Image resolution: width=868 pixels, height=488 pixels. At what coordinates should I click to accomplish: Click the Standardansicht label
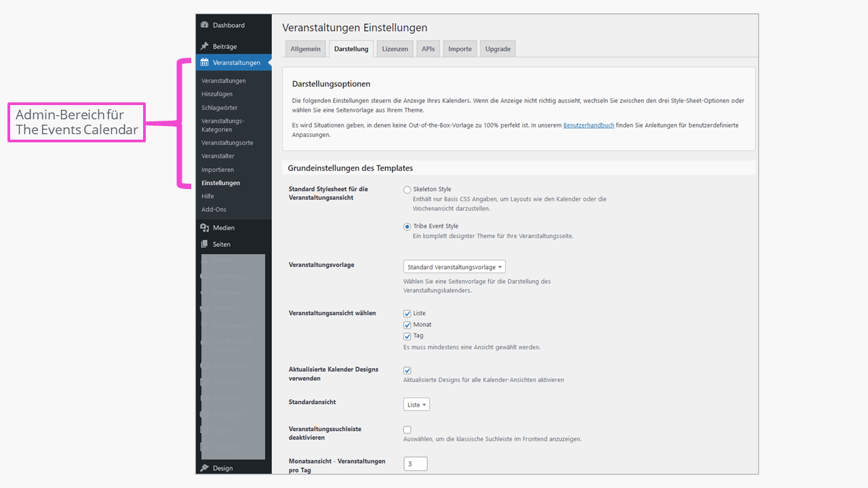(313, 402)
